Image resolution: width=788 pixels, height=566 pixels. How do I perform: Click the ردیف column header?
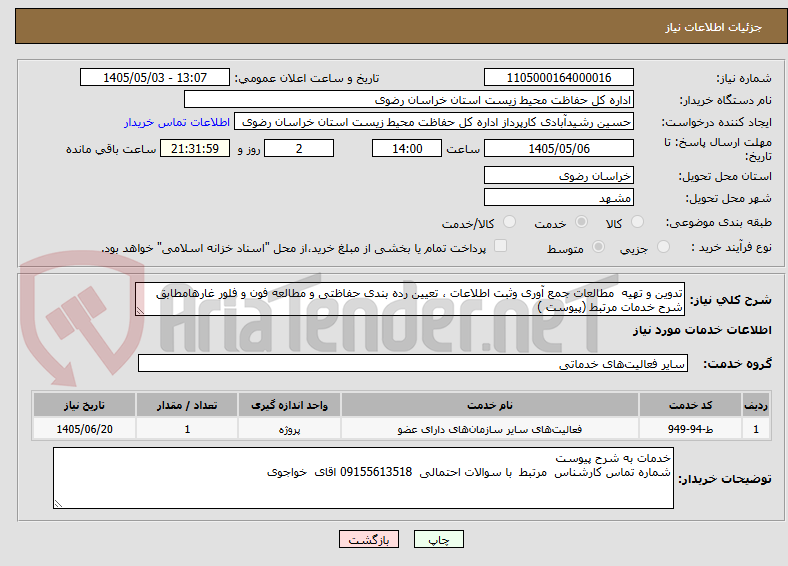(756, 405)
